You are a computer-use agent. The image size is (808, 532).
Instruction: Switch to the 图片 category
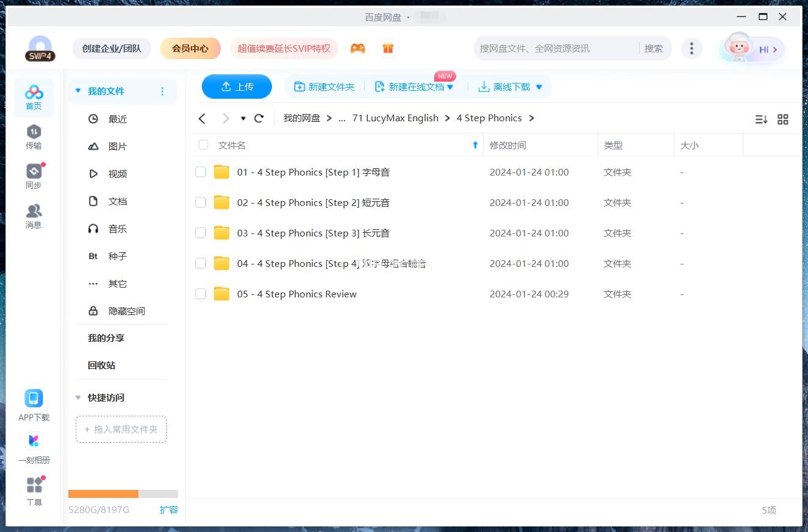(x=118, y=146)
